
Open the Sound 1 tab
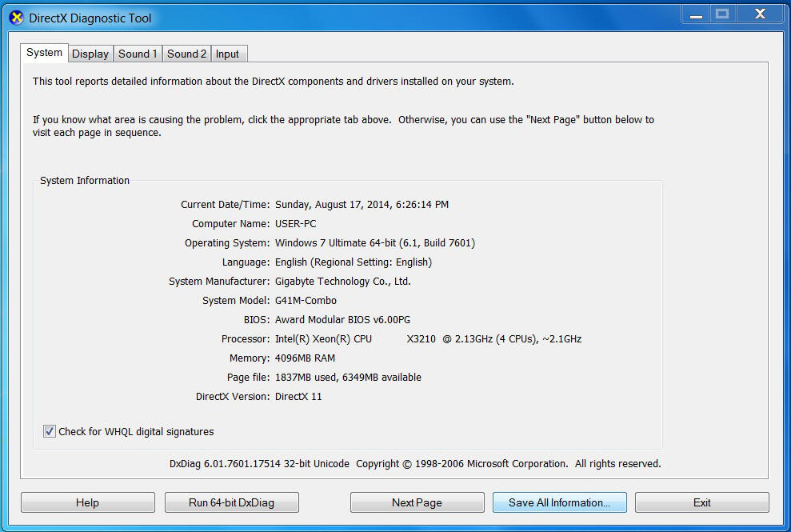pyautogui.click(x=138, y=54)
